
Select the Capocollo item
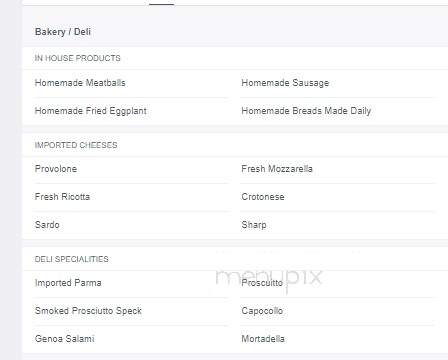point(262,311)
